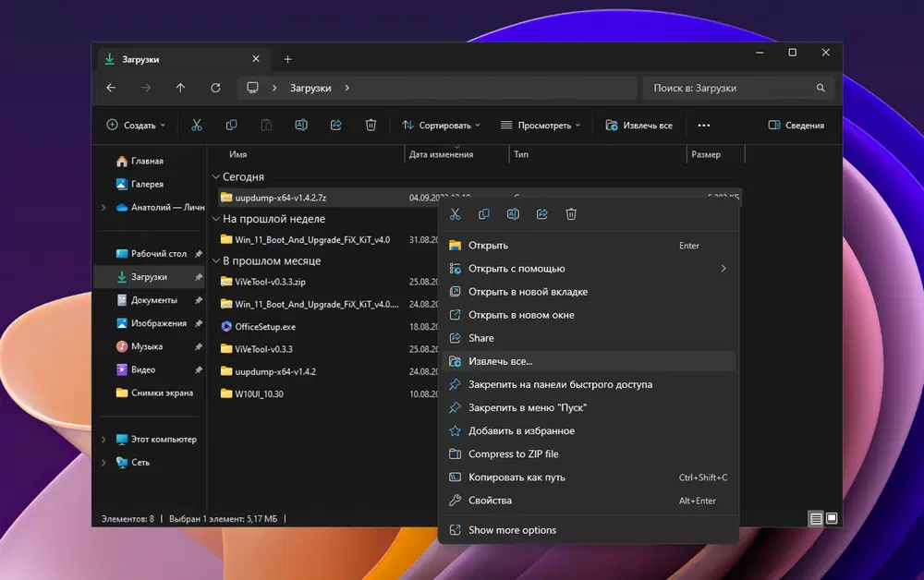Switch to the details list view in the status bar

(x=816, y=519)
